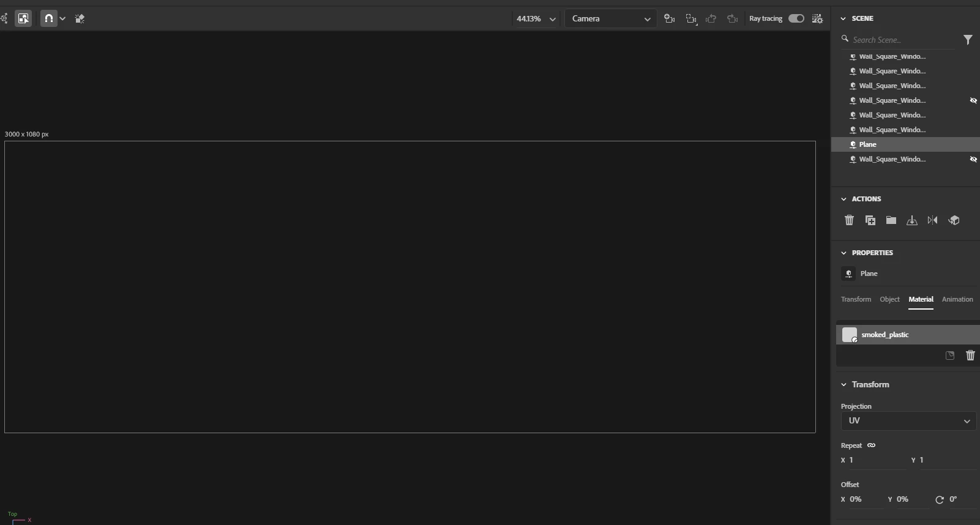Switch to the Object tab

pos(889,299)
